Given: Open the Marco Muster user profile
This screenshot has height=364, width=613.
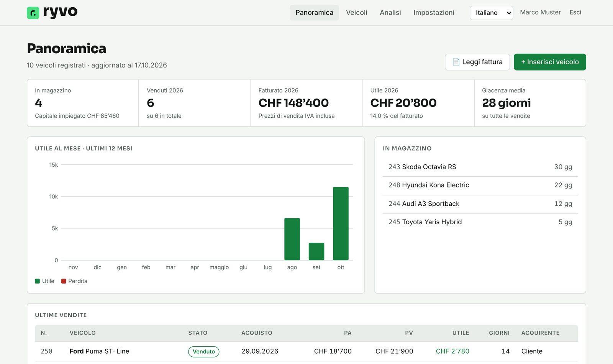Looking at the screenshot, I should point(540,12).
